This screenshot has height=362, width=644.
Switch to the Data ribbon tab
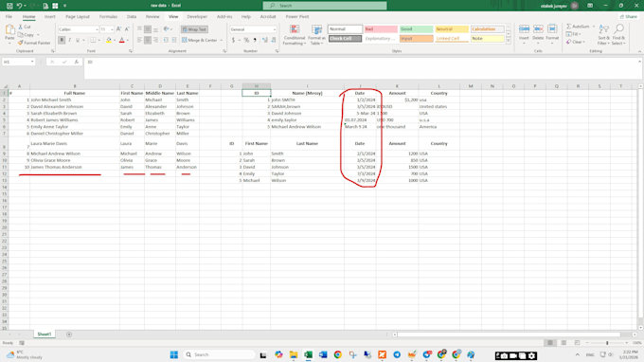(x=132, y=17)
